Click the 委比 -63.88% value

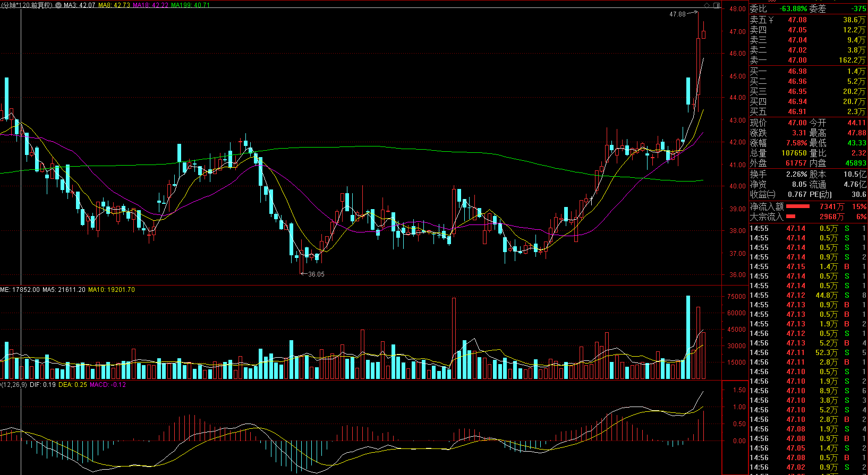click(x=793, y=9)
